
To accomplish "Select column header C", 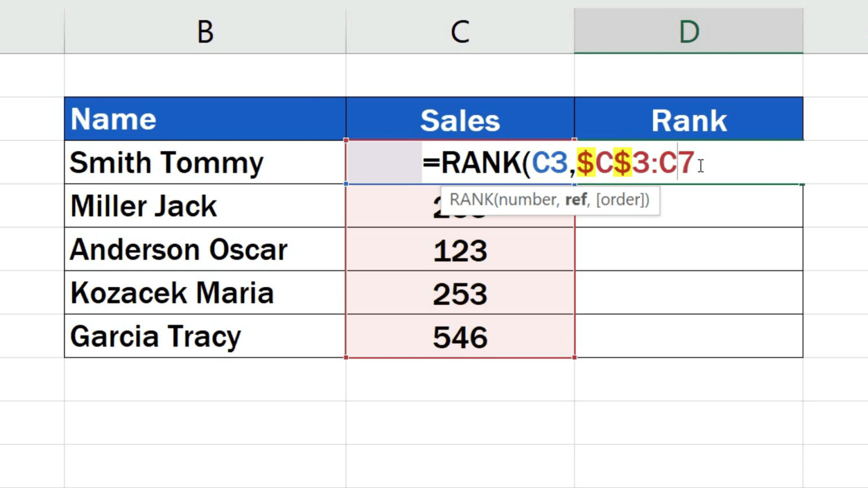I will [x=460, y=31].
